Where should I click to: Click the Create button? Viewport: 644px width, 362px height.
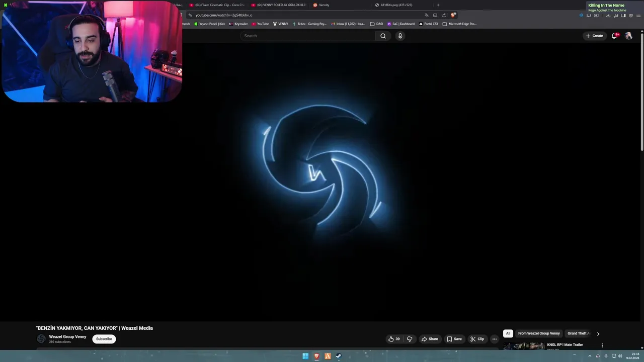point(594,36)
